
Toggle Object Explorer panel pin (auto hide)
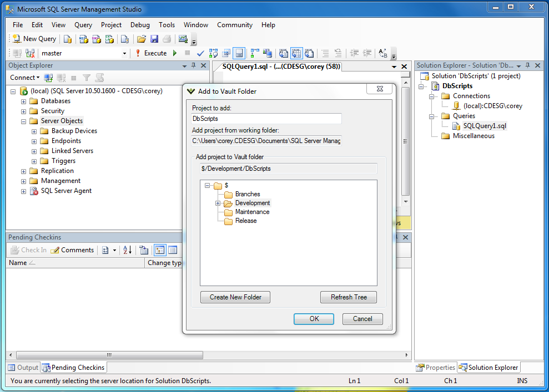[194, 65]
